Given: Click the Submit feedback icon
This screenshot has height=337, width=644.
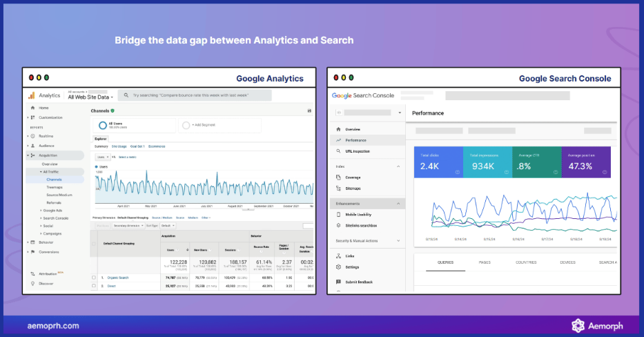Looking at the screenshot, I should [338, 282].
